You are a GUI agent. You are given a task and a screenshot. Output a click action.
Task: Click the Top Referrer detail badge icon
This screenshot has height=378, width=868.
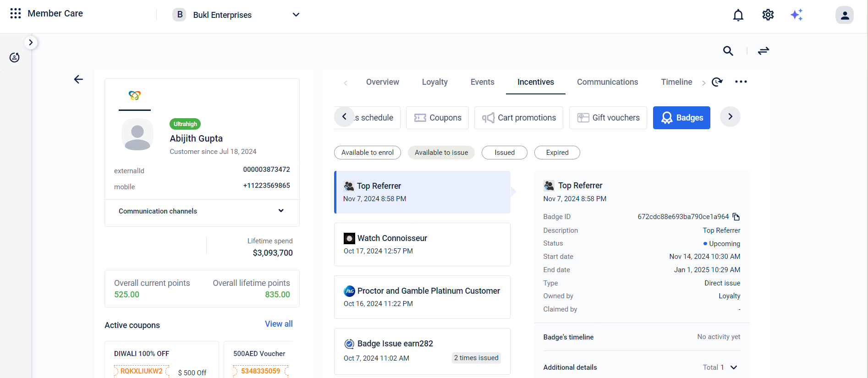click(x=549, y=186)
